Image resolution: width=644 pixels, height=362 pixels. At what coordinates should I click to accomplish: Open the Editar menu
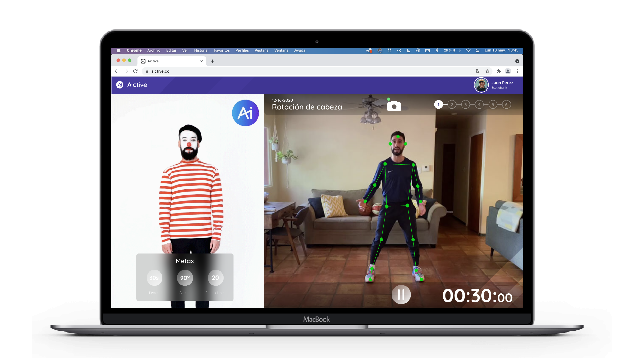(171, 50)
